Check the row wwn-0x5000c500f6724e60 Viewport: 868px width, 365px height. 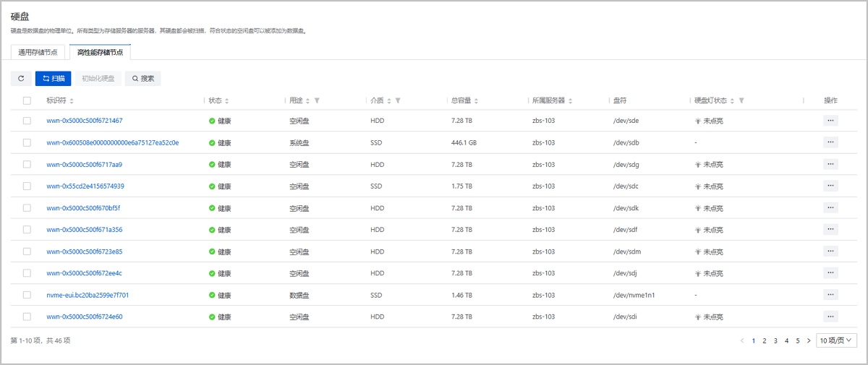[x=27, y=317]
